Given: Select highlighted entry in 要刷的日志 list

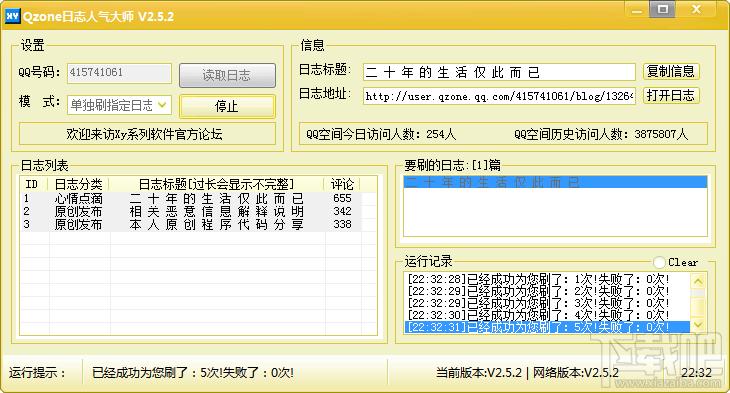Looking at the screenshot, I should (x=555, y=182).
